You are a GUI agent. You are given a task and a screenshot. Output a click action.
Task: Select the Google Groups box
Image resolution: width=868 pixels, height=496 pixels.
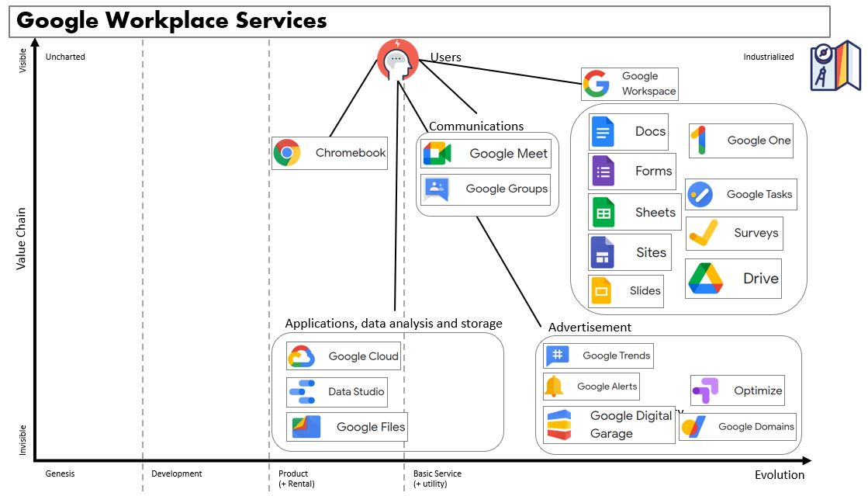coord(486,189)
